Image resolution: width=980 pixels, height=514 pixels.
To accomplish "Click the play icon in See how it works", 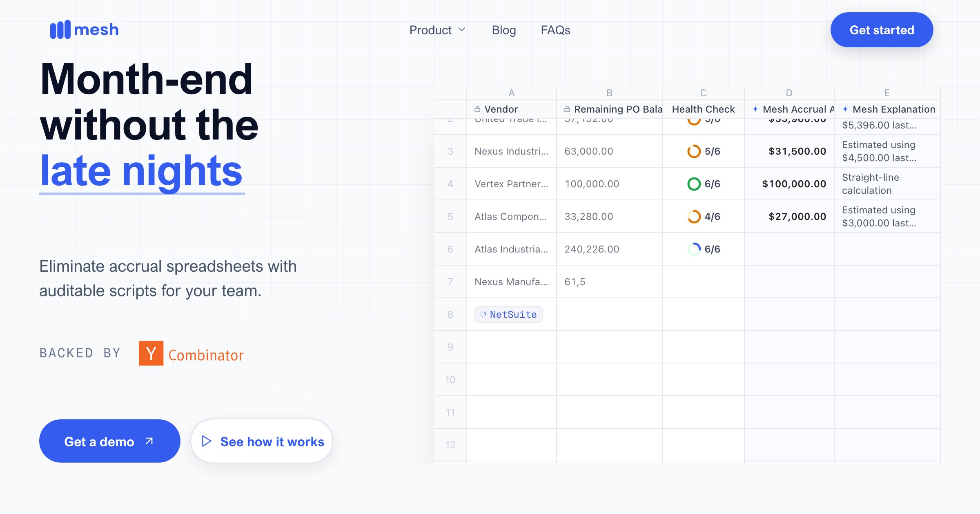I will pos(207,441).
